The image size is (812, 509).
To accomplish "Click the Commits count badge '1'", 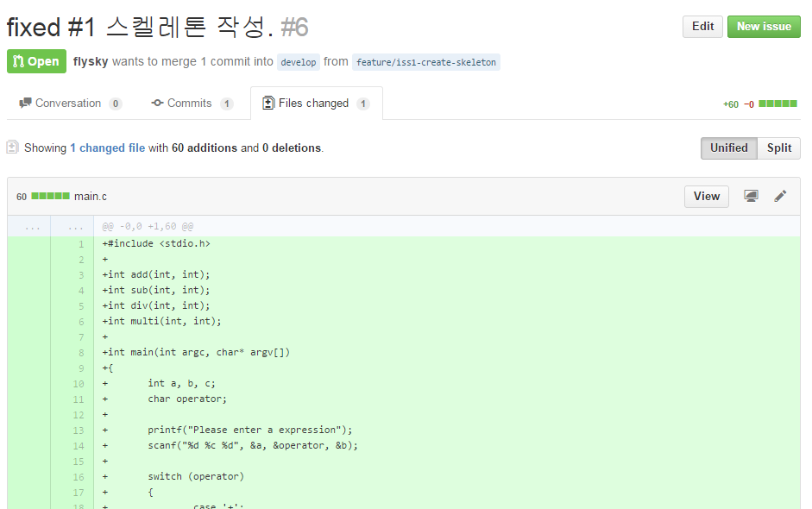I will tap(226, 104).
